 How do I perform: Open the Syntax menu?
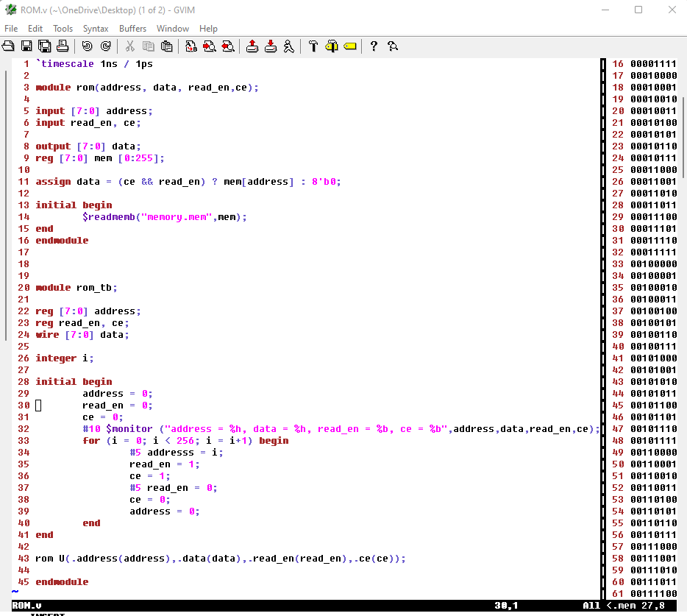coord(96,29)
